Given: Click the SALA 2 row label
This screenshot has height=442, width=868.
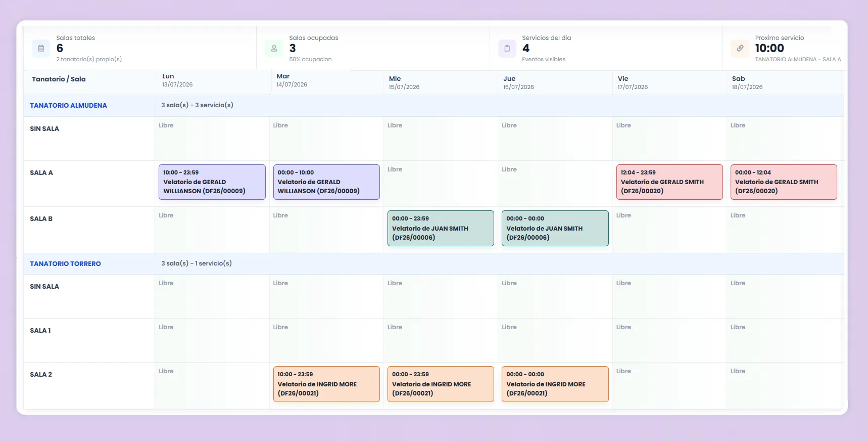Looking at the screenshot, I should [41, 375].
